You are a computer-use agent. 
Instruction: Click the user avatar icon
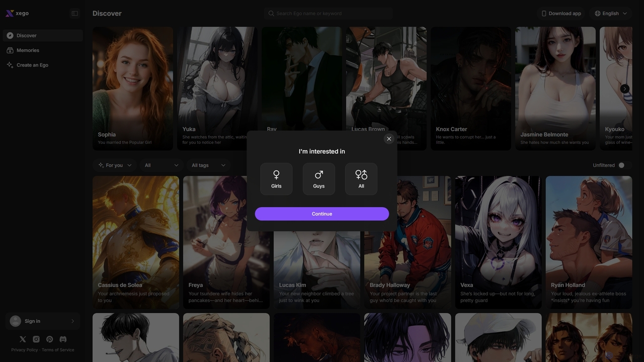[x=16, y=321]
